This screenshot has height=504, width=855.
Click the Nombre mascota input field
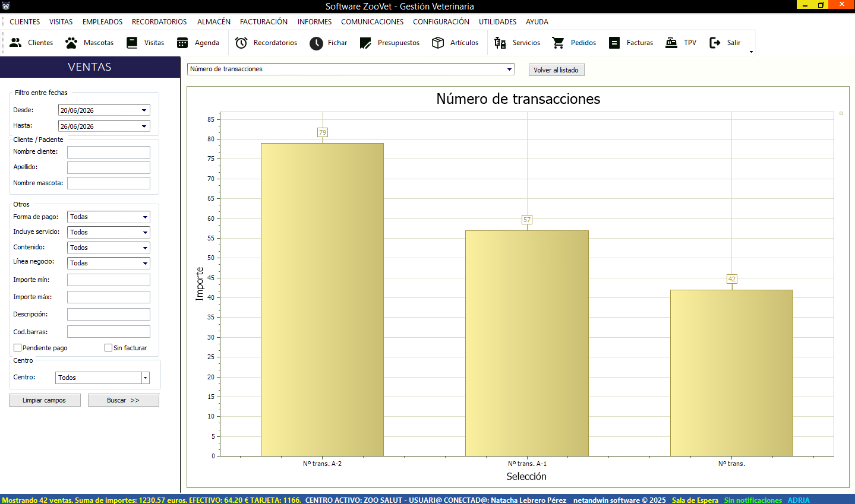pyautogui.click(x=109, y=183)
